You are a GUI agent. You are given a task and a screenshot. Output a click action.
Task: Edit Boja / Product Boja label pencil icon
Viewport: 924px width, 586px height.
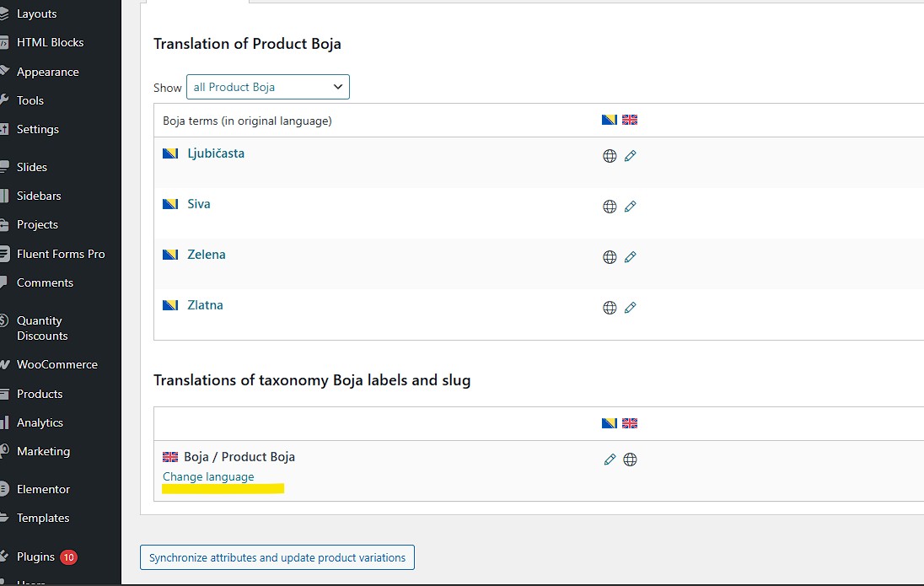pyautogui.click(x=610, y=460)
